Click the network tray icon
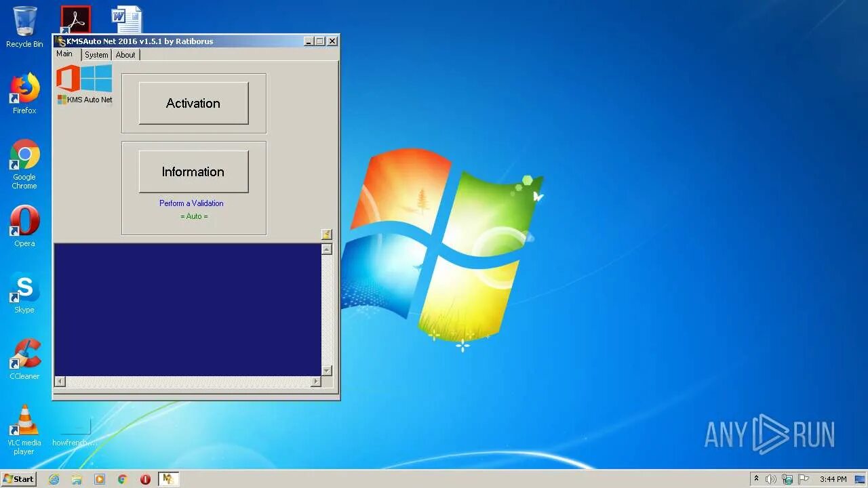Image resolution: width=868 pixels, height=488 pixels. [x=787, y=479]
